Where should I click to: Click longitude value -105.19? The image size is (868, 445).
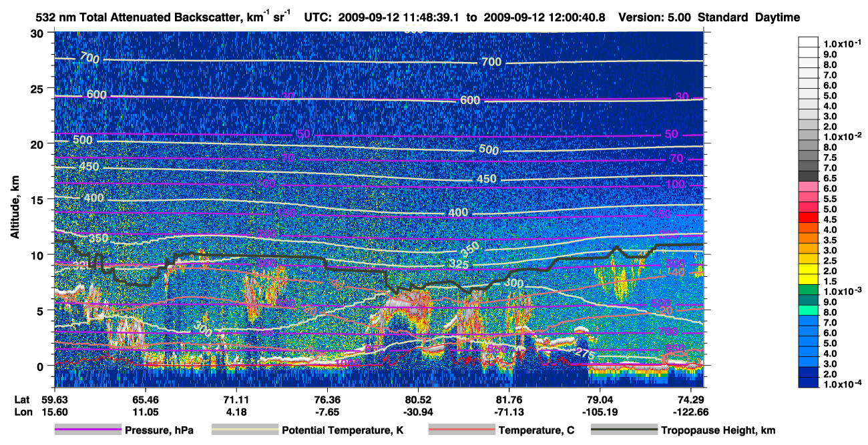tap(600, 412)
